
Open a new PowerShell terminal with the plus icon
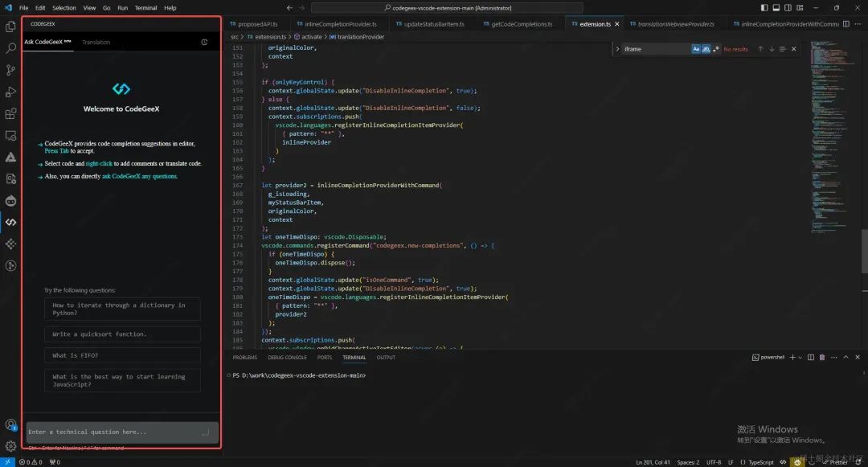(x=792, y=358)
